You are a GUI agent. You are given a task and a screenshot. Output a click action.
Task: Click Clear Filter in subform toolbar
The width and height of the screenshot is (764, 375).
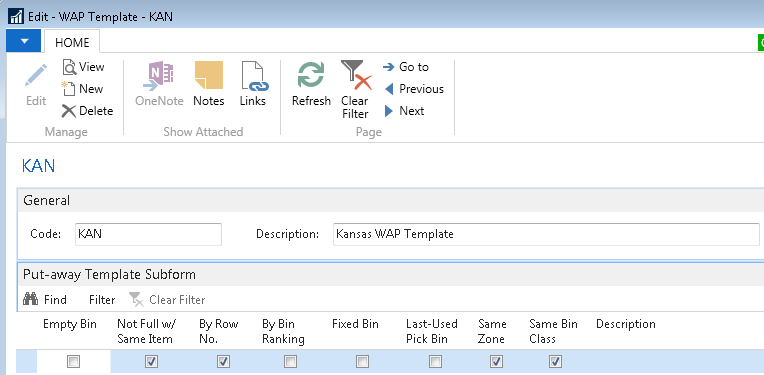coord(167,300)
